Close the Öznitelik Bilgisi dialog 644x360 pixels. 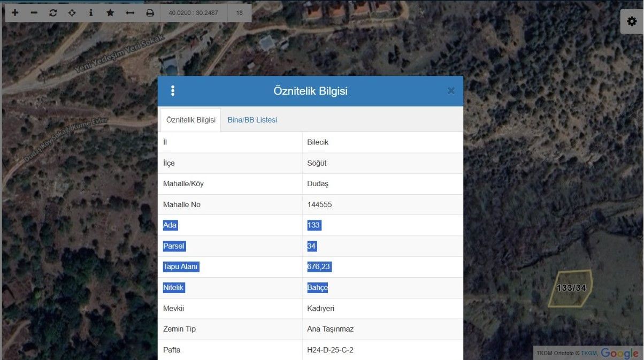tap(451, 91)
